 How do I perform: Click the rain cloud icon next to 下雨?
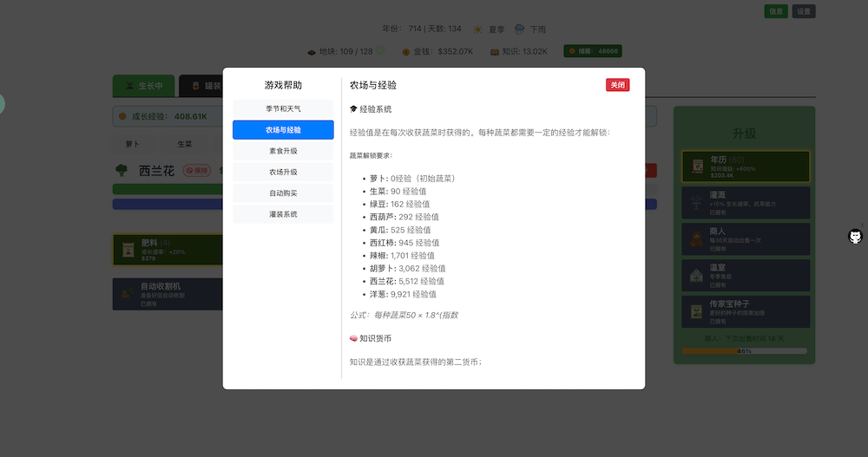519,29
